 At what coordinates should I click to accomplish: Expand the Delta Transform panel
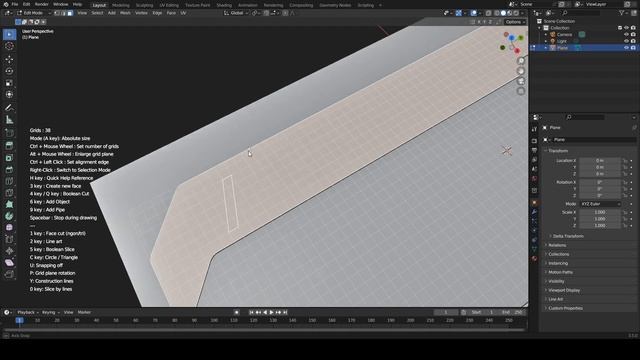[568, 236]
